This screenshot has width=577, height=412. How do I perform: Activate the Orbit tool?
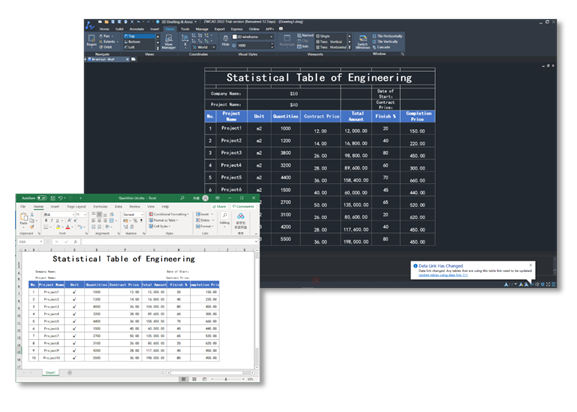(x=106, y=47)
